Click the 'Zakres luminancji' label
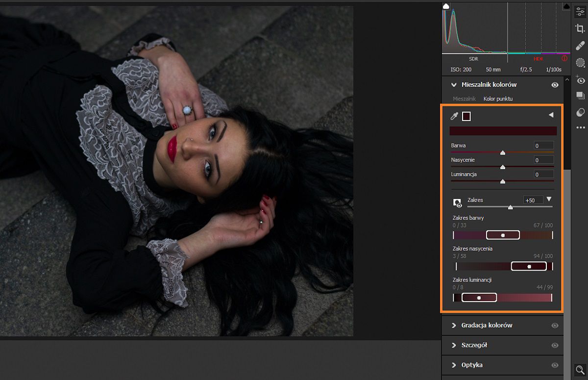 [472, 280]
